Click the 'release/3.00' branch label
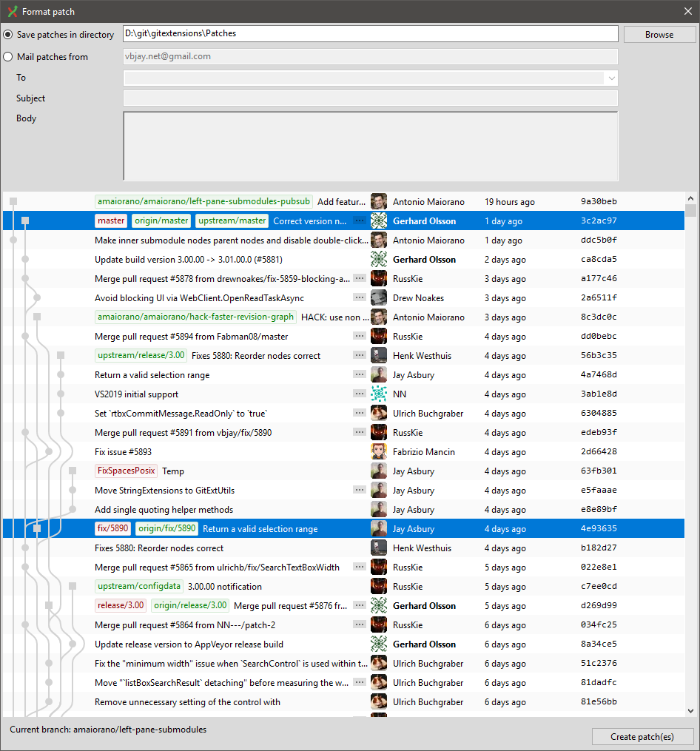The width and height of the screenshot is (700, 751). coord(121,605)
